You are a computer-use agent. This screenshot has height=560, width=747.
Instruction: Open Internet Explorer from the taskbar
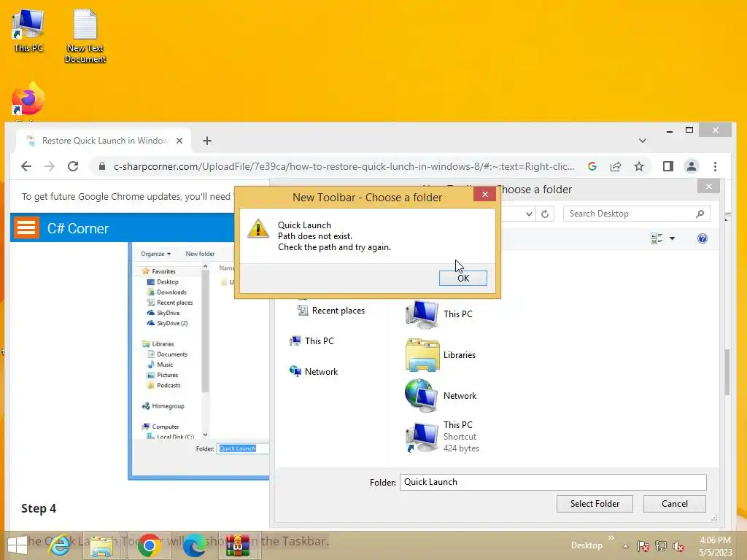[60, 545]
